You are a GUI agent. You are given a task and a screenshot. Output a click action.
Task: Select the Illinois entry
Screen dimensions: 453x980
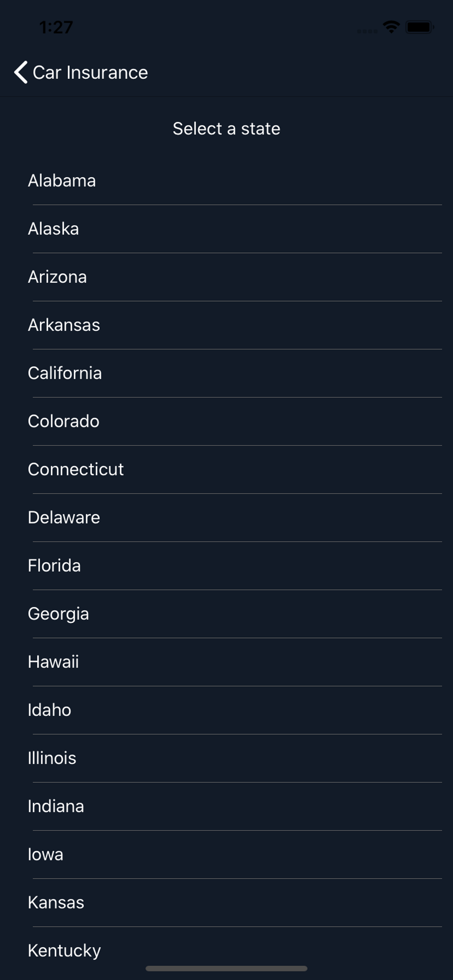pyautogui.click(x=52, y=758)
